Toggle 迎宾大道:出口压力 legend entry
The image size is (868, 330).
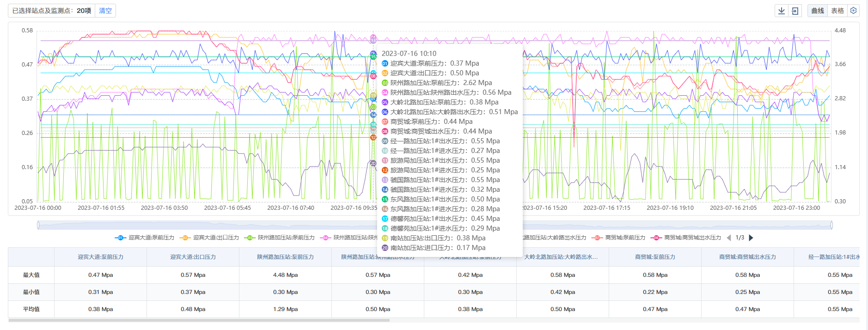216,238
